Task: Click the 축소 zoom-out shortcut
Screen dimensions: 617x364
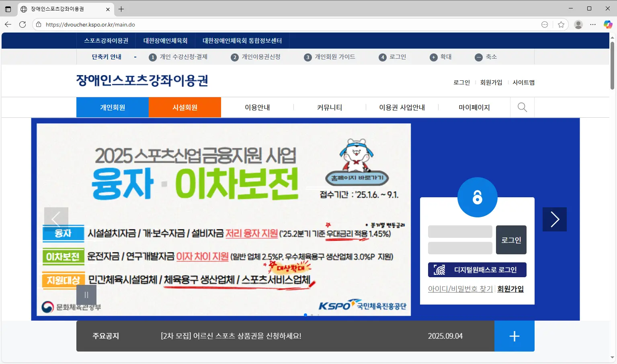Action: 486,57
